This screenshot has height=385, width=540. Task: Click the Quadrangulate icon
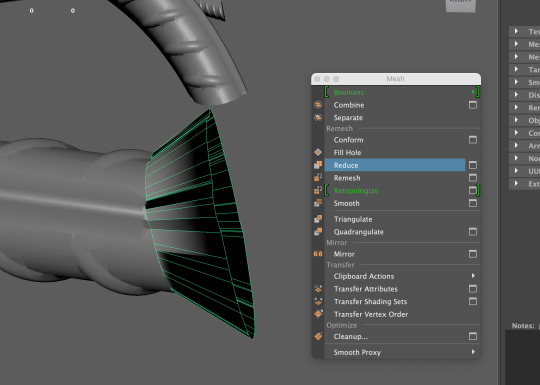318,232
